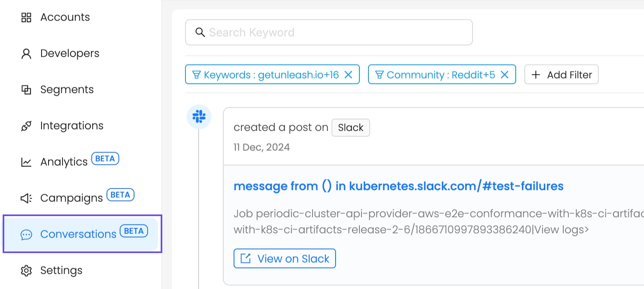The image size is (644, 289).
Task: Click the View on Slack button
Action: tap(285, 259)
